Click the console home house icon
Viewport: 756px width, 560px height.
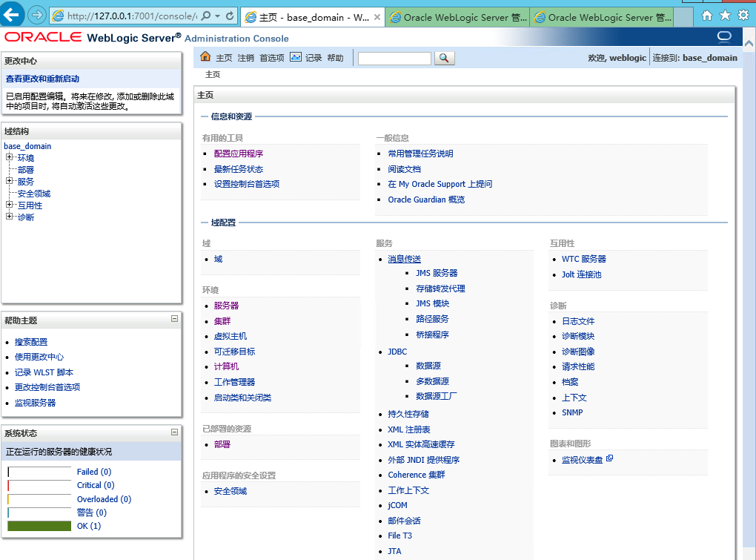coord(205,57)
